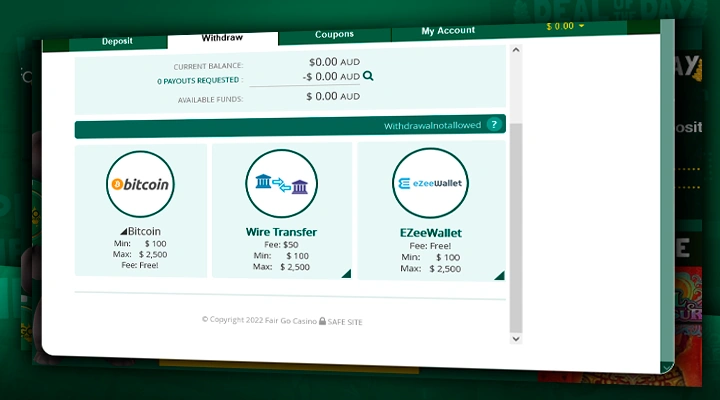Choose the eZeeWallet logo icon
This screenshot has height=400, width=720.
coord(430,183)
